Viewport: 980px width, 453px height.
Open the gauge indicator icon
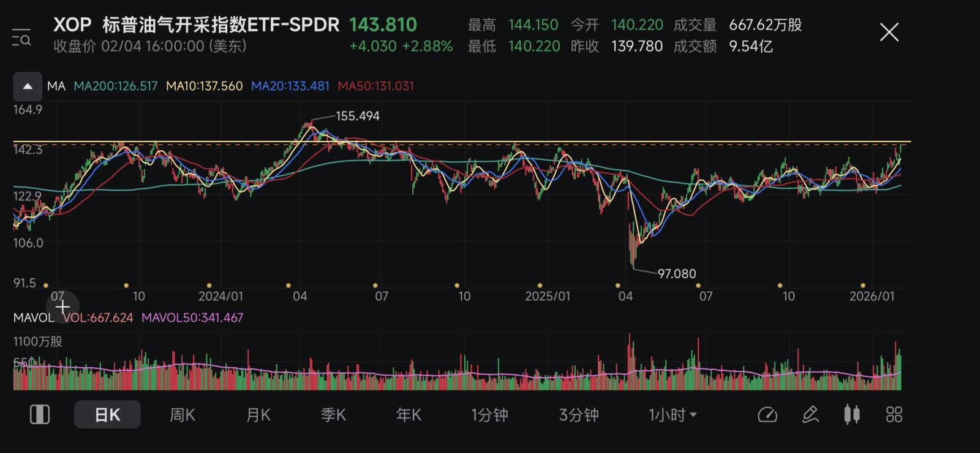pyautogui.click(x=767, y=415)
